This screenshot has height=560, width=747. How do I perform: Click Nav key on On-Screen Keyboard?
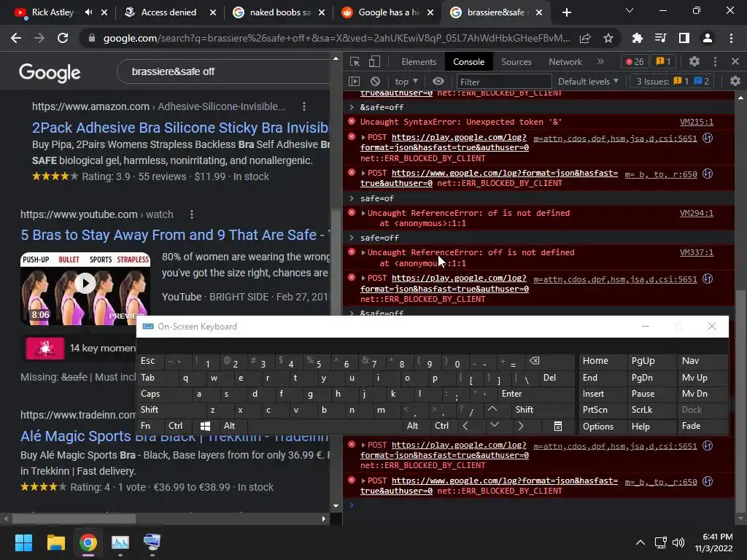(x=703, y=360)
